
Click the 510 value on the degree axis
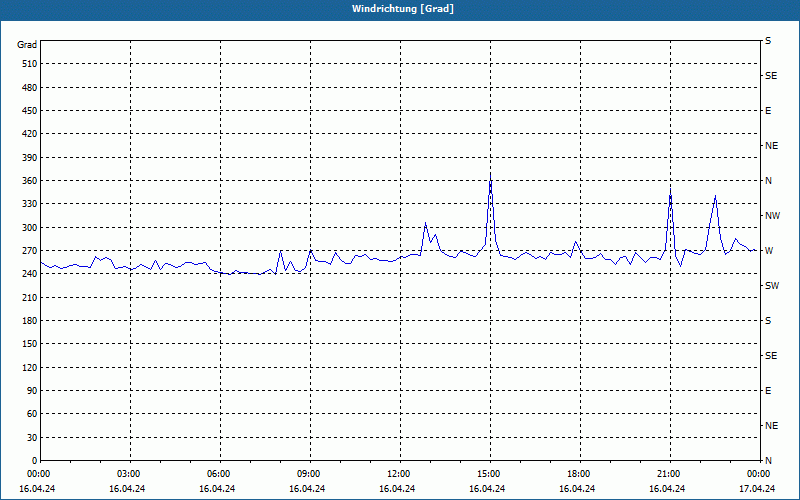point(29,64)
